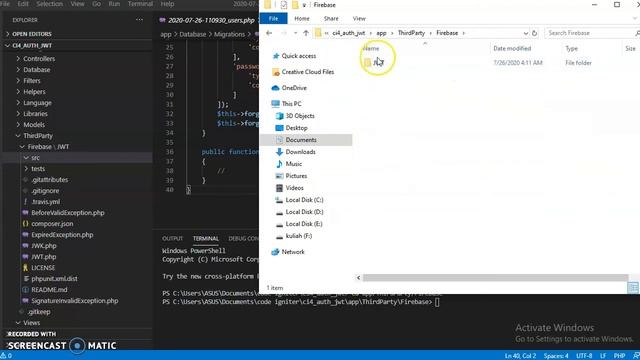Select Local Disk (E:)
Viewport: 640px width, 360px height.
[x=304, y=224]
